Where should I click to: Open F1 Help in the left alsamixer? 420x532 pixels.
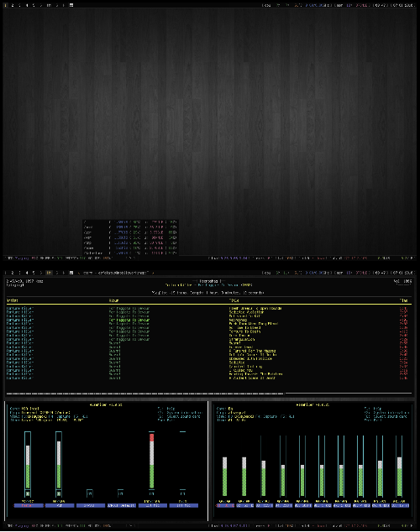(x=166, y=409)
